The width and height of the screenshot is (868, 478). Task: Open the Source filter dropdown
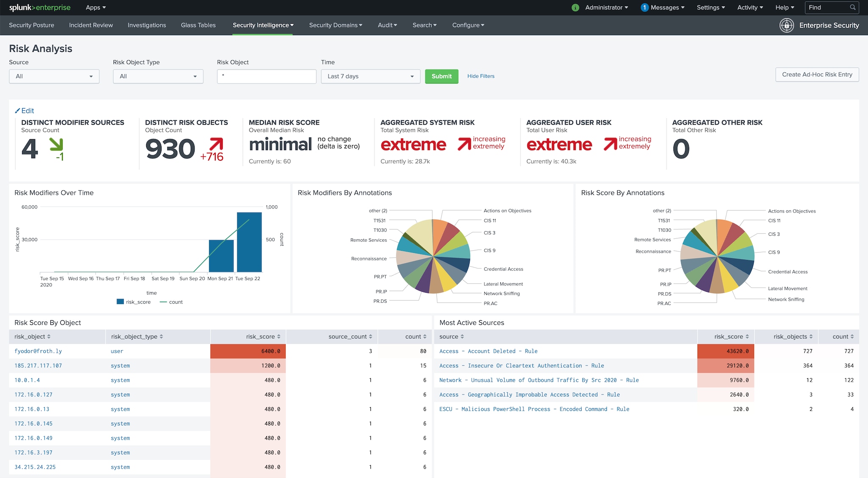tap(54, 76)
